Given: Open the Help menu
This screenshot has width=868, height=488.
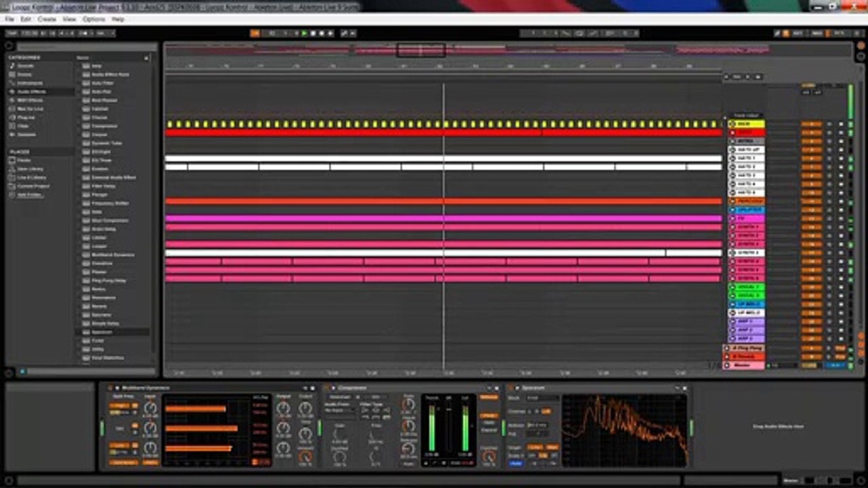Looking at the screenshot, I should (x=118, y=19).
